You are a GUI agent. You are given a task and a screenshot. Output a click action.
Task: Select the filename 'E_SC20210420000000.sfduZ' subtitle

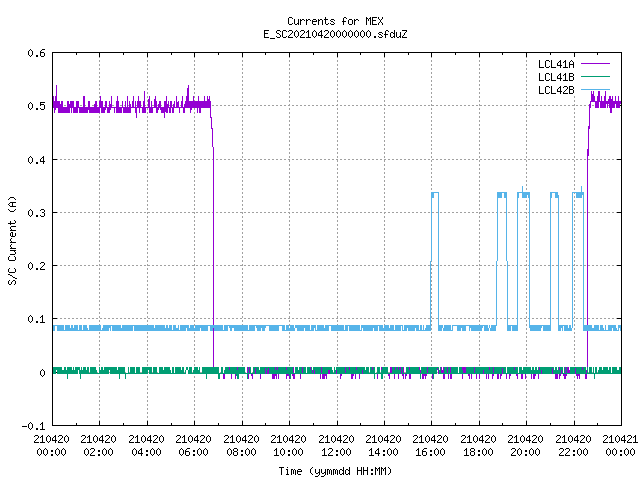pos(335,34)
